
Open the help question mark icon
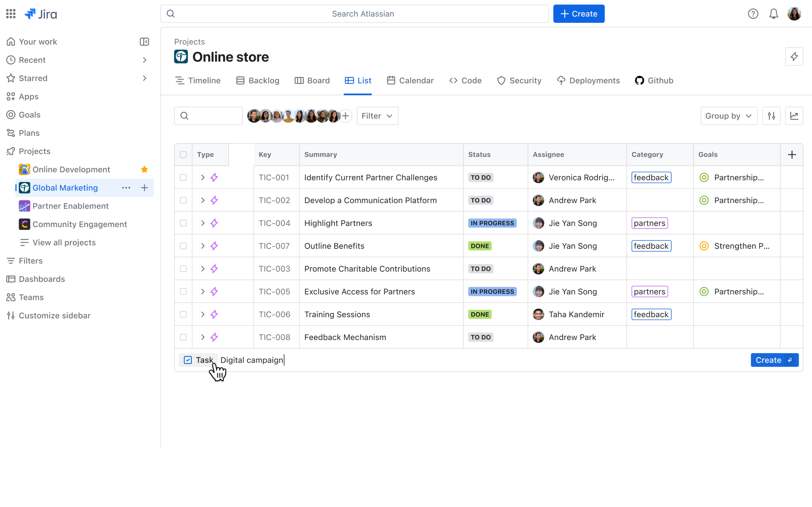click(x=753, y=14)
